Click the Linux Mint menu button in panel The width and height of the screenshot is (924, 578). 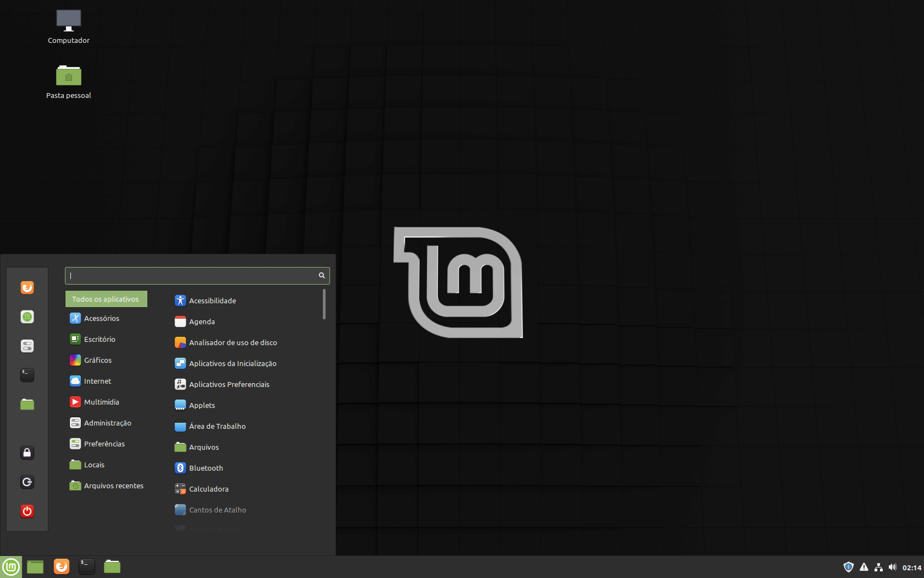11,566
